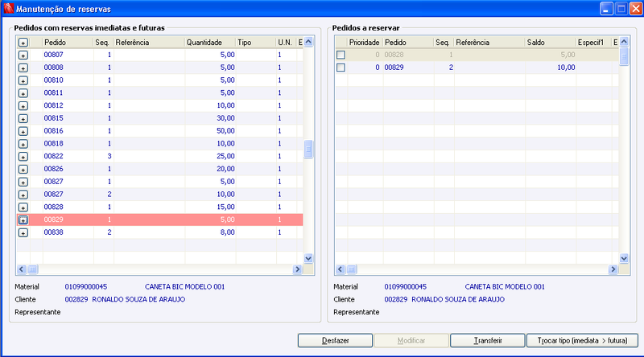Expand row for pedido 00818
The width and height of the screenshot is (644, 357).
23,144
